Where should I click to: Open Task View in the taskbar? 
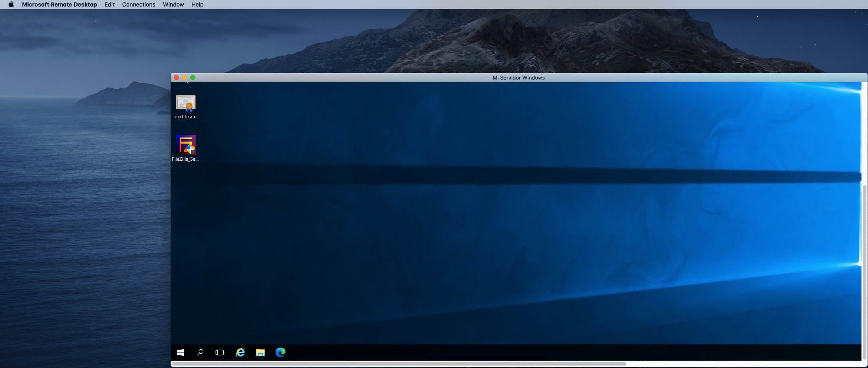click(x=220, y=352)
